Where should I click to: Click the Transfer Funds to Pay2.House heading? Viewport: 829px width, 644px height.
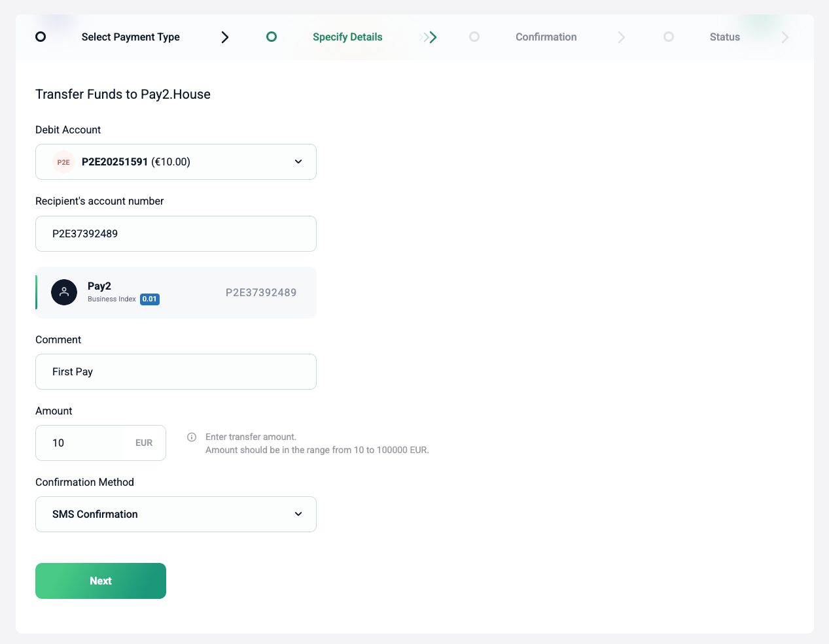(x=123, y=94)
